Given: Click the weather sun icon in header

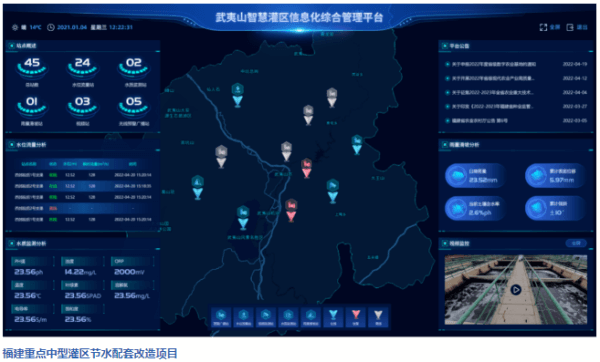Looking at the screenshot, I should pos(15,28).
